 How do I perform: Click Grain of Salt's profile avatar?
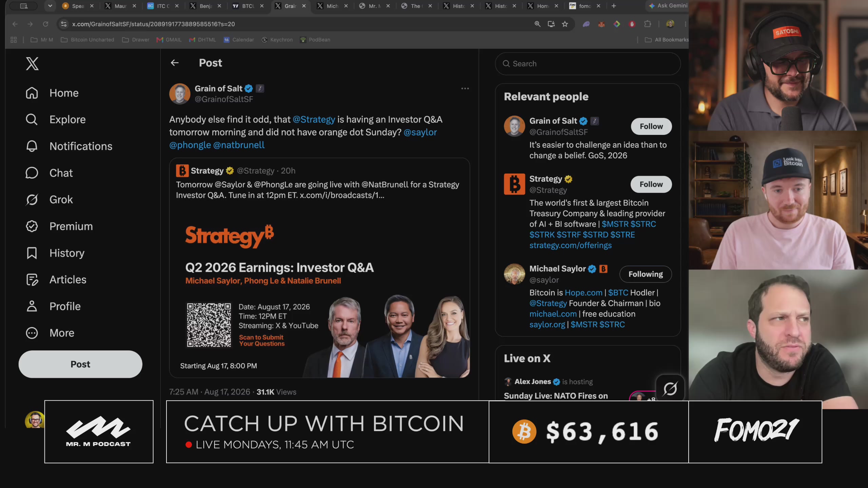point(180,94)
